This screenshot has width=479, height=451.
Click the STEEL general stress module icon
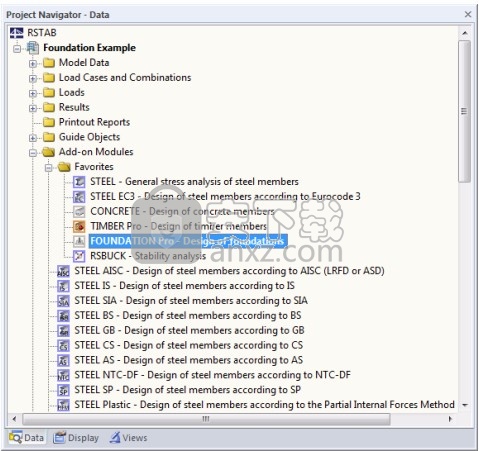tap(79, 182)
